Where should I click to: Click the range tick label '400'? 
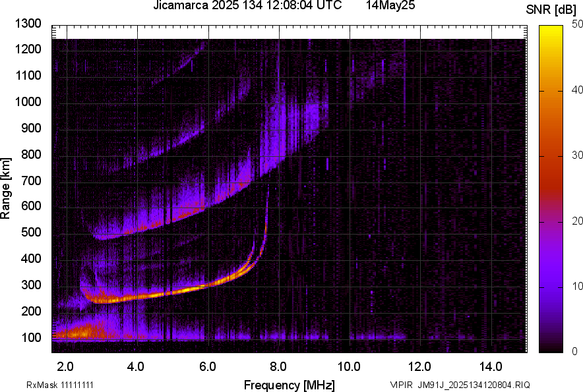pos(31,258)
